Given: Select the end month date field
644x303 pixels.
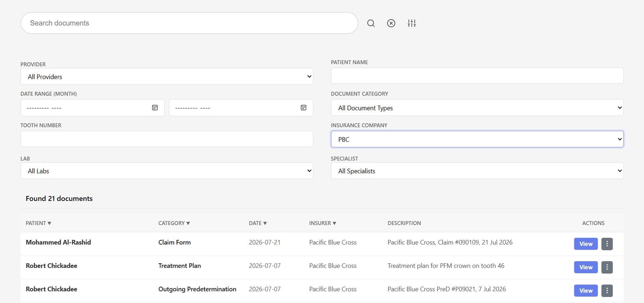Looking at the screenshot, I should [x=241, y=108].
